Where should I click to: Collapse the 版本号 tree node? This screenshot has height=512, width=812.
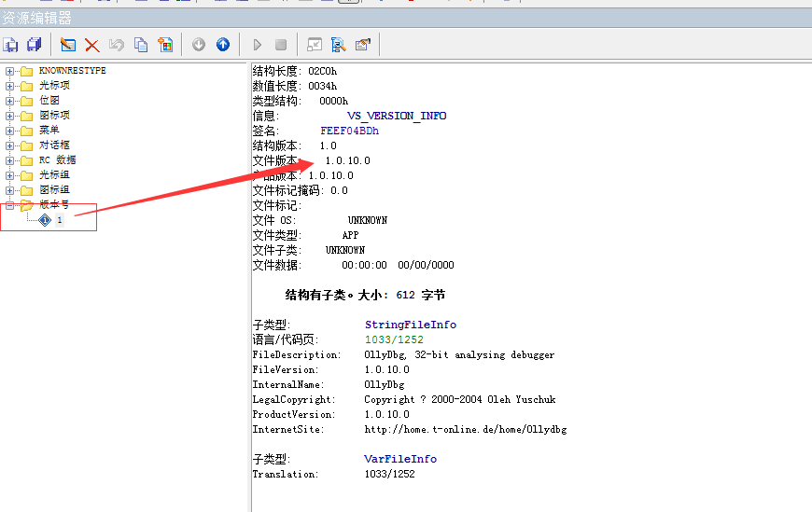click(x=9, y=205)
